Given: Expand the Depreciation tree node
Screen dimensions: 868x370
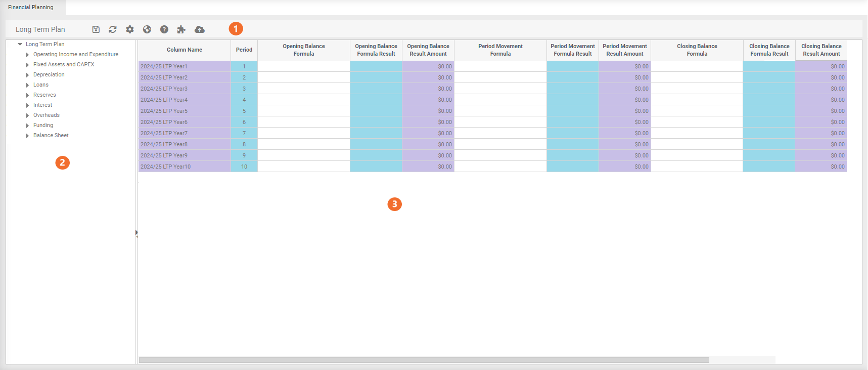Looking at the screenshot, I should [x=27, y=75].
